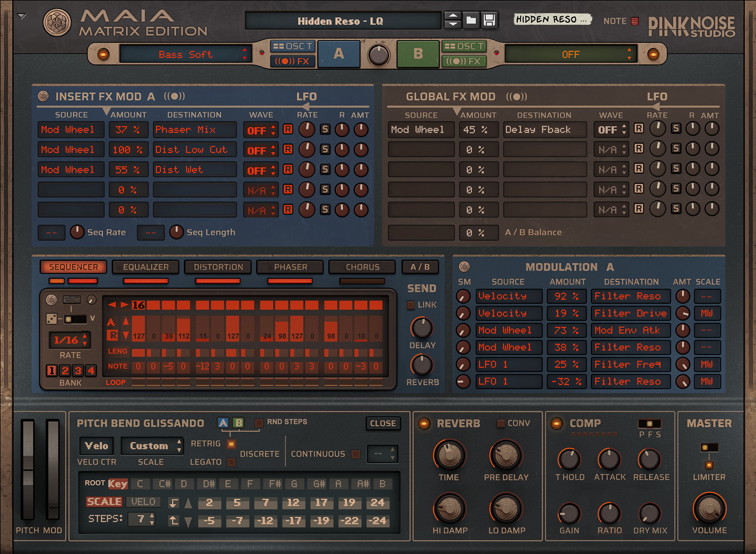
Task: Open the engine B OFF oscillator dropdown
Action: coord(571,54)
